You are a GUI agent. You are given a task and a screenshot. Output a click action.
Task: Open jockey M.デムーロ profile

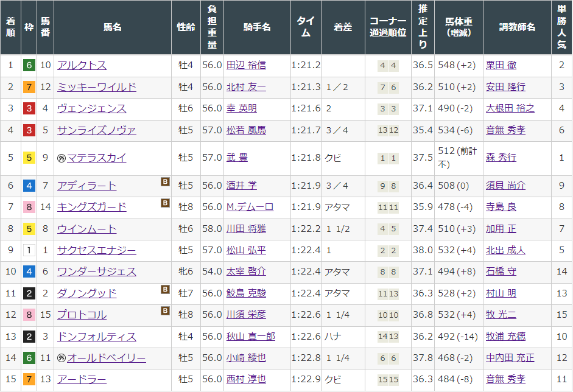pyautogui.click(x=250, y=207)
